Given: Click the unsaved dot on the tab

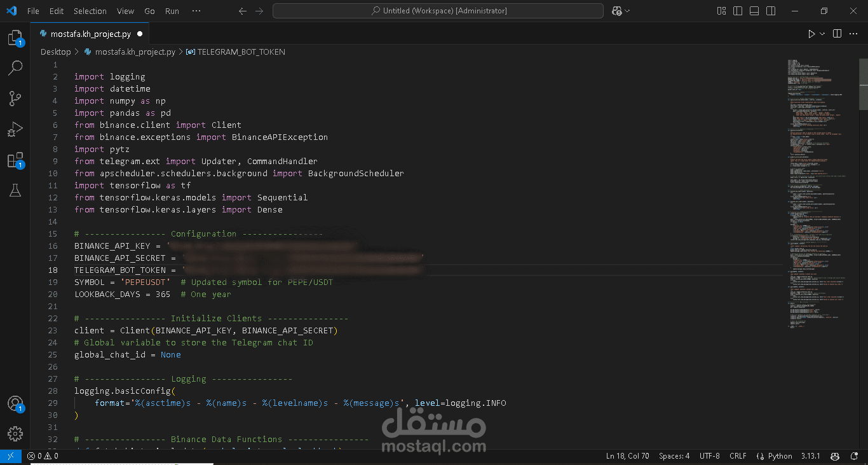Looking at the screenshot, I should click(140, 34).
